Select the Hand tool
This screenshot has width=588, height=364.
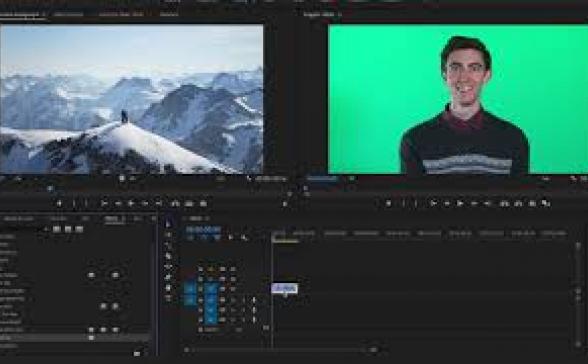click(168, 288)
